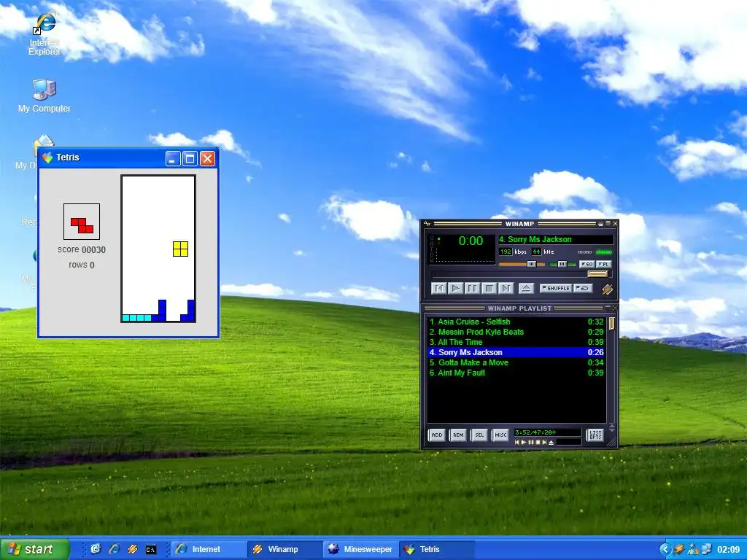Switch to Winamp taskbar button
The width and height of the screenshot is (747, 560).
pyautogui.click(x=284, y=549)
